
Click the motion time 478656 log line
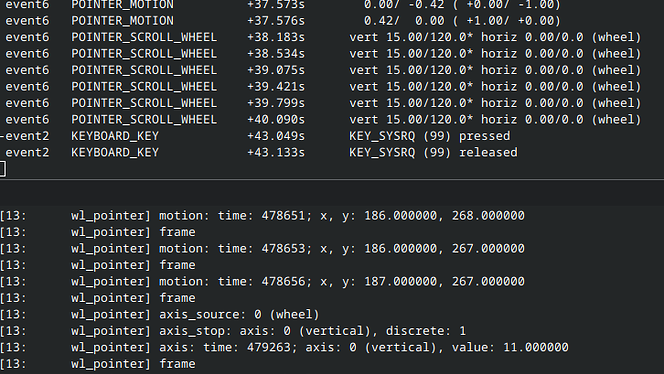point(262,282)
